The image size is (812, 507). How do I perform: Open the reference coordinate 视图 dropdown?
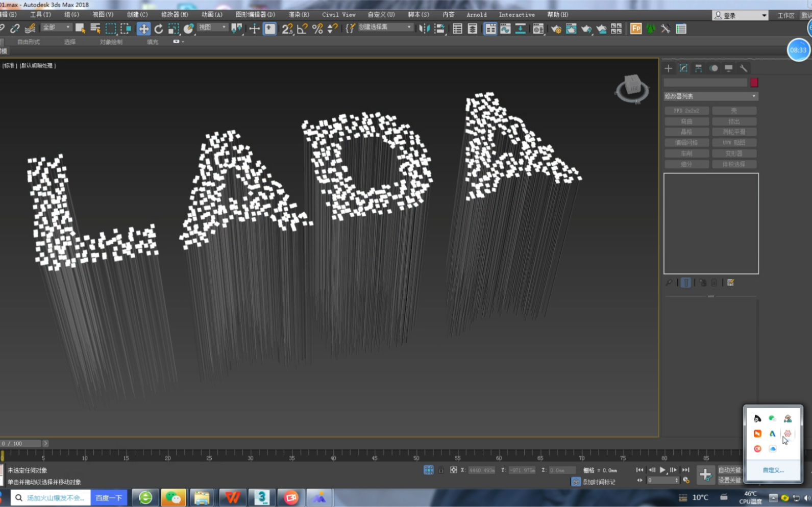[212, 27]
